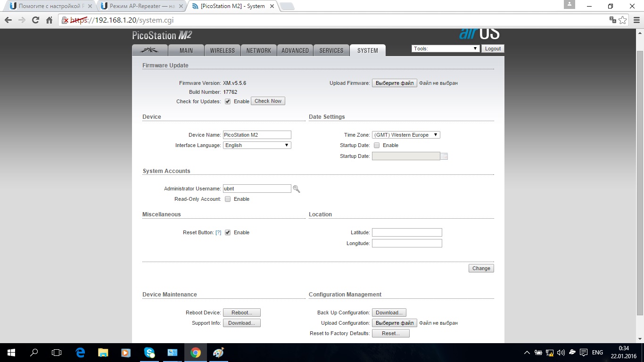This screenshot has width=644, height=362.
Task: Go back in browser history
Action: pyautogui.click(x=8, y=20)
